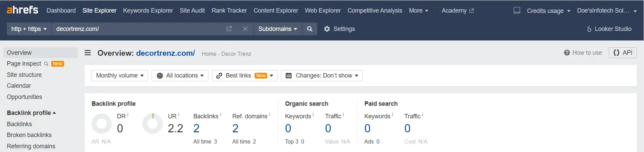Click Page inspect magnifier icon
The image size is (644, 152).
[46, 64]
